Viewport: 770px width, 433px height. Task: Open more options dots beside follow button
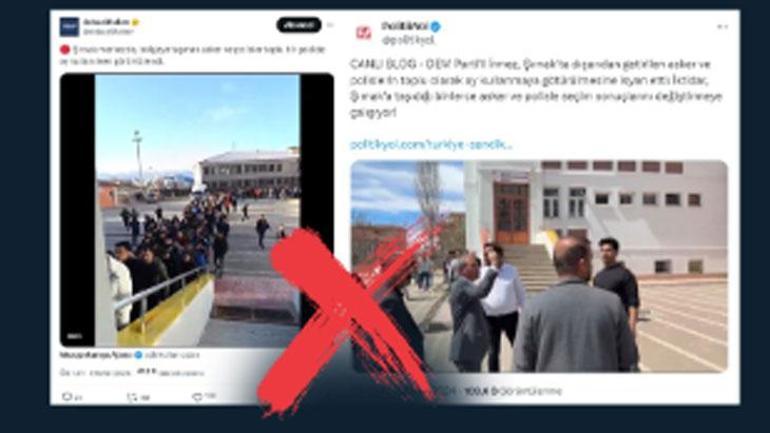(x=330, y=25)
